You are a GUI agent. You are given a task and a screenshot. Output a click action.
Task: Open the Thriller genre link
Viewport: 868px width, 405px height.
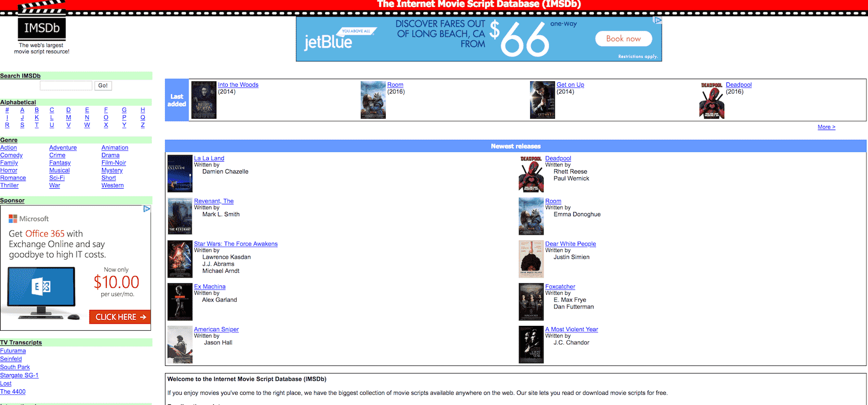(9, 185)
